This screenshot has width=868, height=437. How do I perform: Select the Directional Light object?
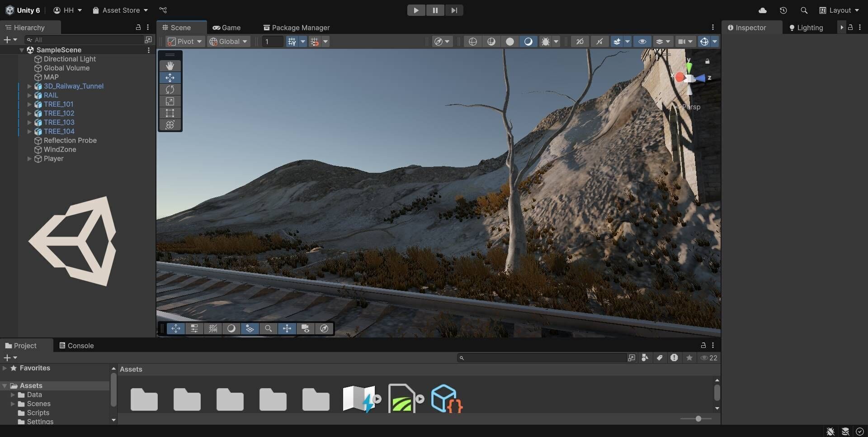pyautogui.click(x=70, y=59)
